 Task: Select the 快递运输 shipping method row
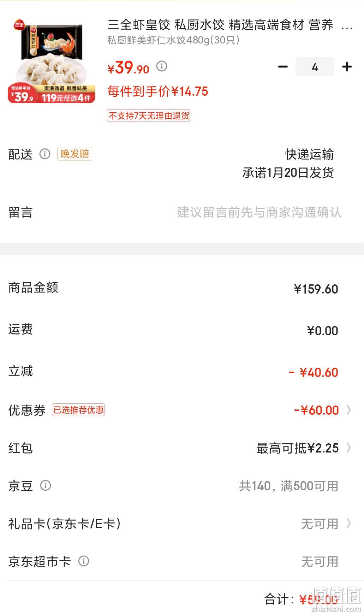[x=309, y=154]
